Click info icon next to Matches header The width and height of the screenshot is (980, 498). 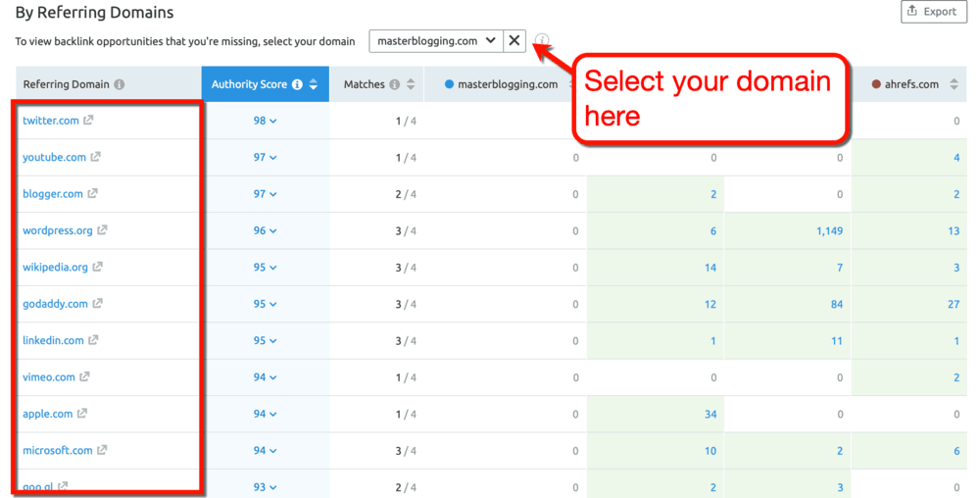click(394, 84)
